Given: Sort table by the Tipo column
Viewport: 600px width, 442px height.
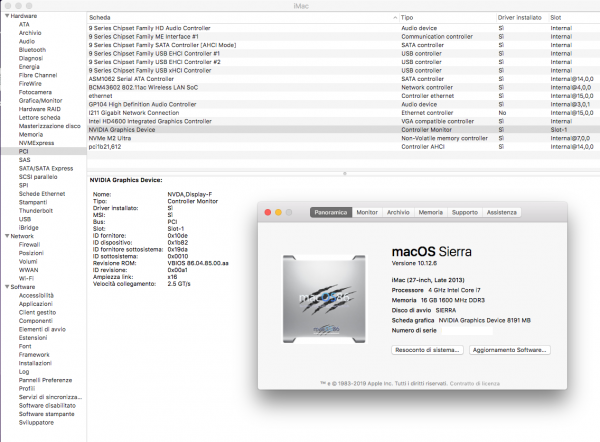Looking at the screenshot, I should tap(447, 18).
